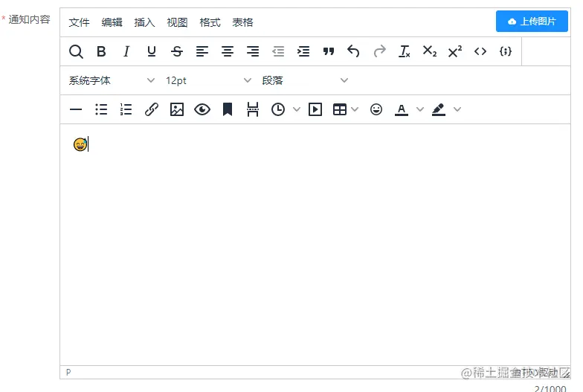Apply subscript formatting

[430, 51]
